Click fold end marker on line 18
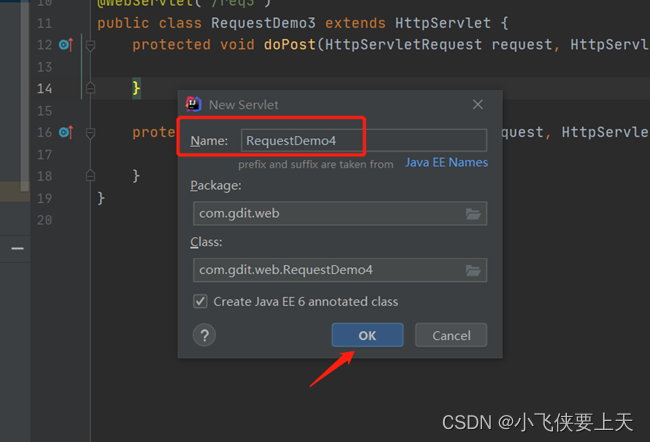The width and height of the screenshot is (650, 442). tap(90, 176)
